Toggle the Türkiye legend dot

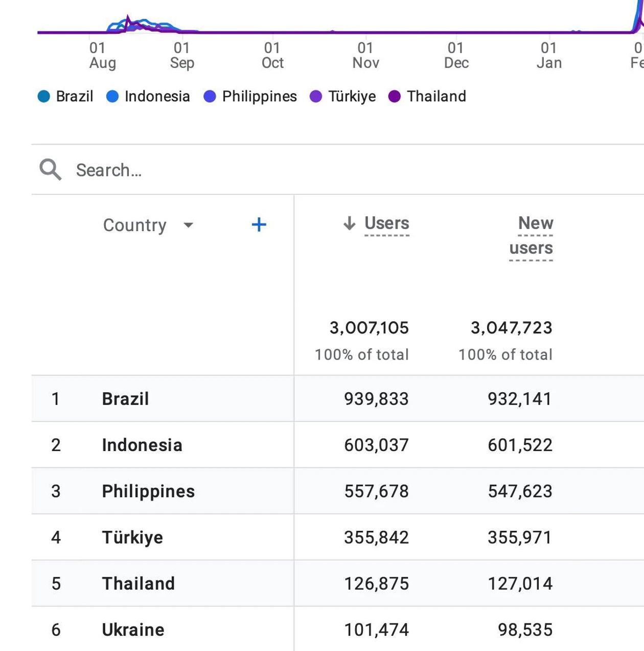[x=316, y=96]
